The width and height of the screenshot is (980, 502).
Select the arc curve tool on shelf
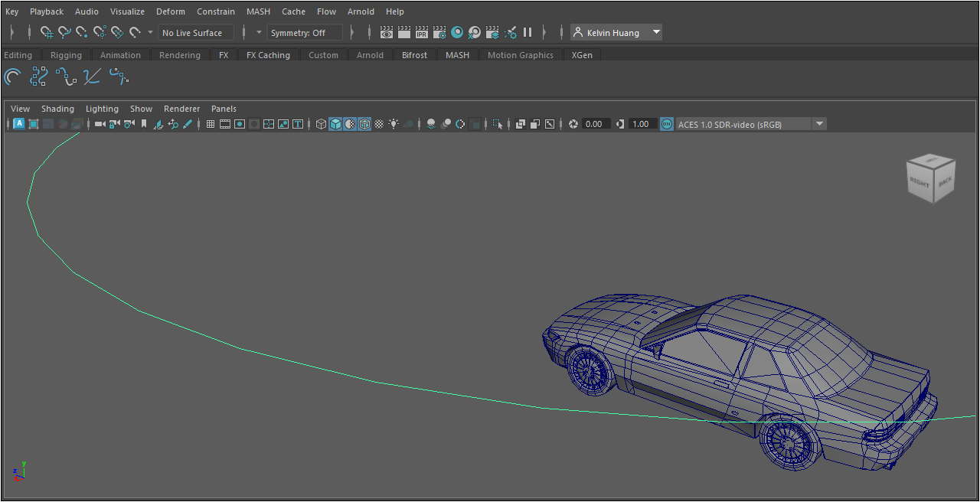(13, 77)
